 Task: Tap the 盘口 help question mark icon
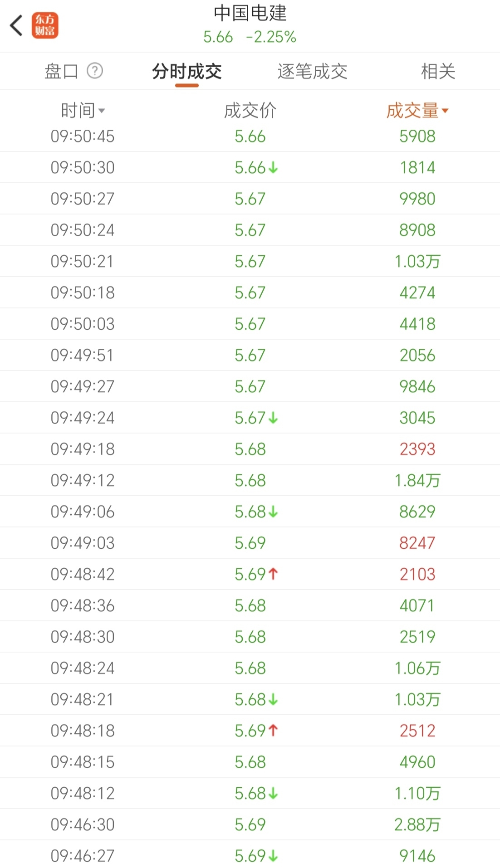pos(95,71)
